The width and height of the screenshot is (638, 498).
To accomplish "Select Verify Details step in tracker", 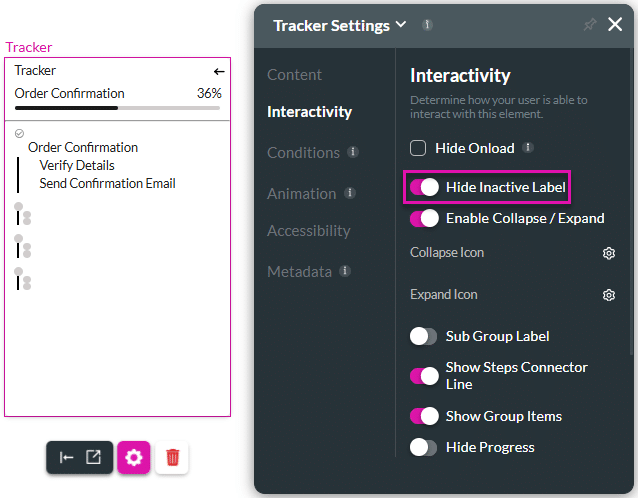I will [x=77, y=166].
